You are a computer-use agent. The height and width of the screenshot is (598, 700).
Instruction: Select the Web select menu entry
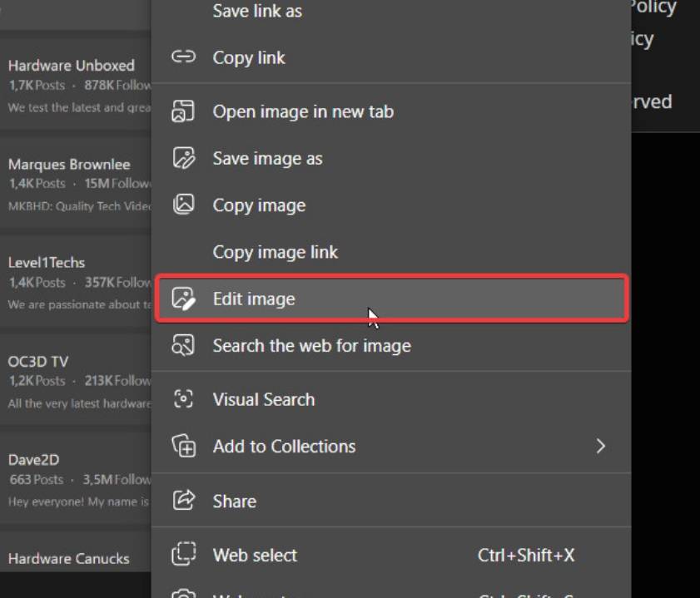tap(255, 555)
